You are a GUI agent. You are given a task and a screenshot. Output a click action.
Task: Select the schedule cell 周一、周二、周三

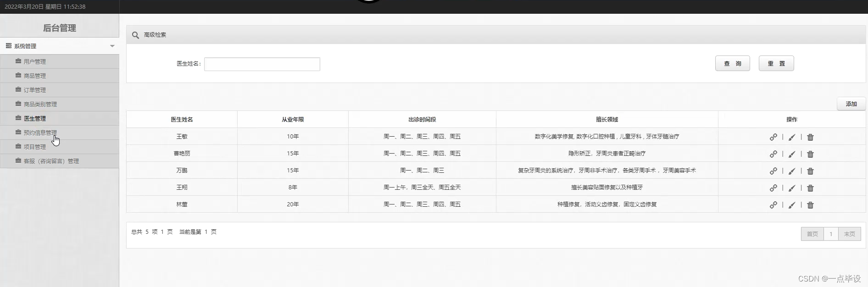coord(422,171)
